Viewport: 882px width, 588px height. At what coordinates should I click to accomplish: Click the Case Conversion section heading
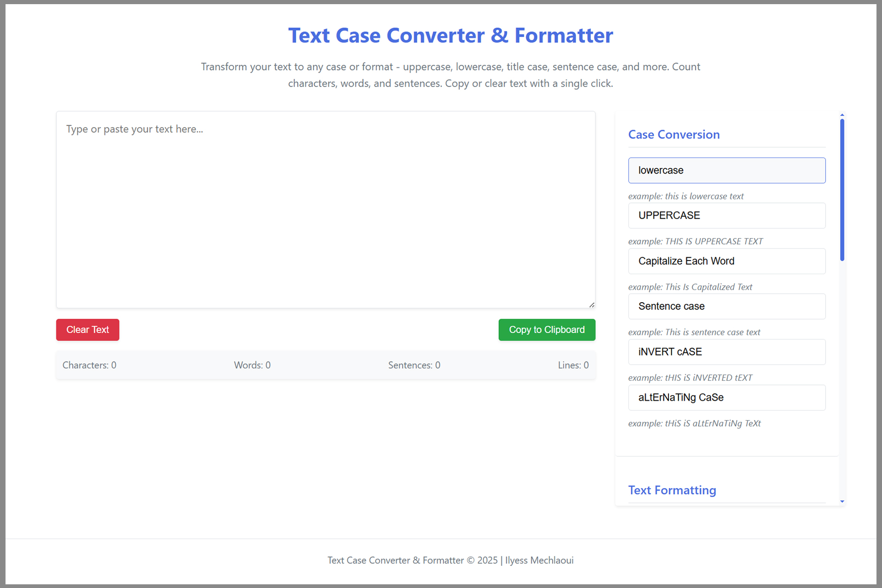click(674, 135)
